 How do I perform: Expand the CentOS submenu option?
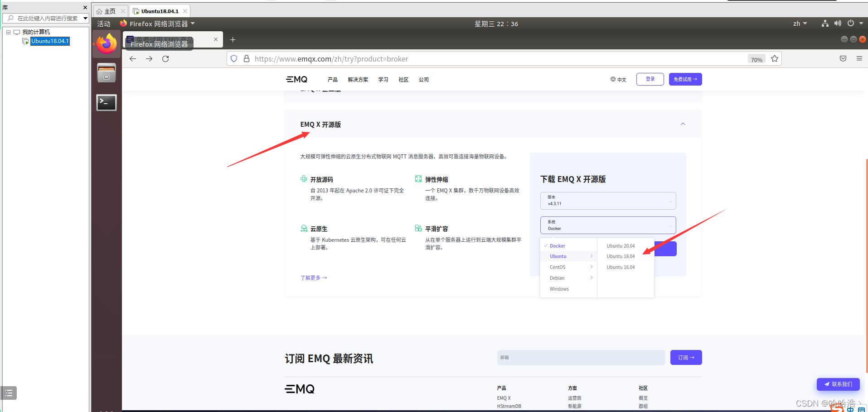pyautogui.click(x=569, y=267)
